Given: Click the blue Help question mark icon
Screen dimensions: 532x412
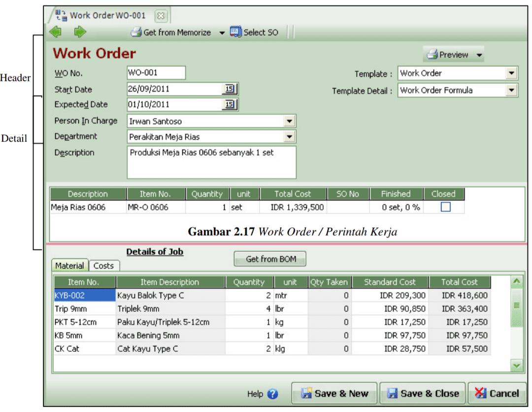Looking at the screenshot, I should [x=272, y=394].
